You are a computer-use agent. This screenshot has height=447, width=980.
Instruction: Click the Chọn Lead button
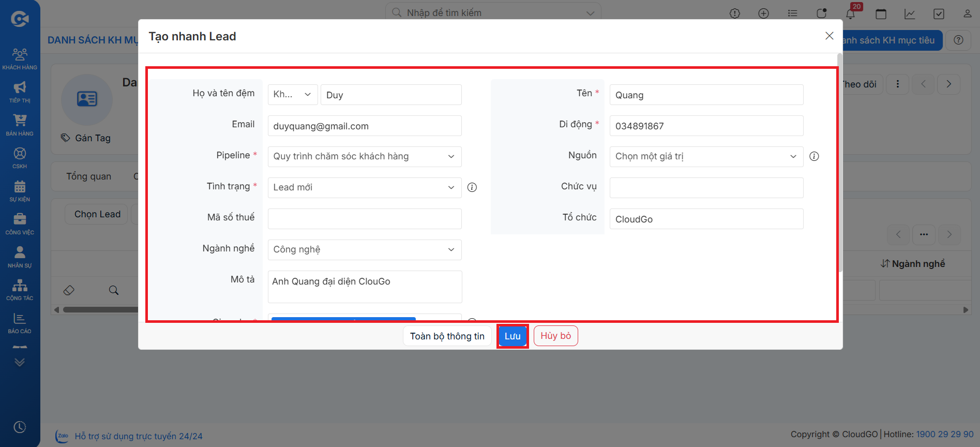[x=97, y=214]
